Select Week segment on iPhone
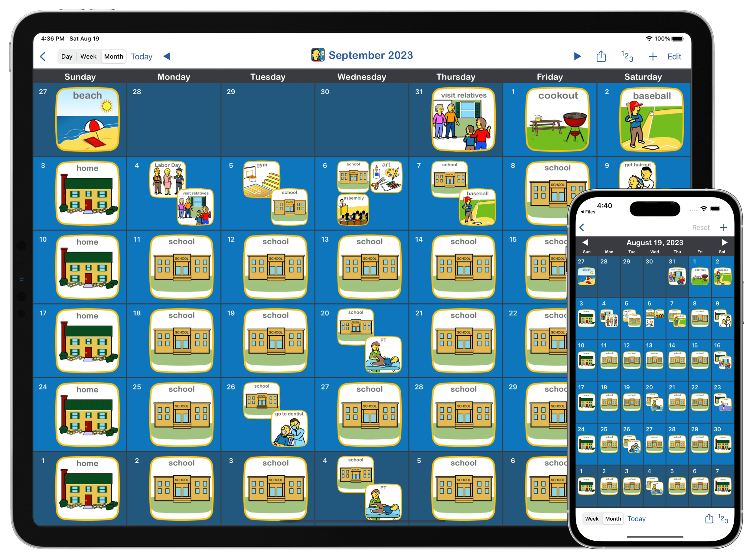Image resolution: width=756 pixels, height=557 pixels. [591, 519]
